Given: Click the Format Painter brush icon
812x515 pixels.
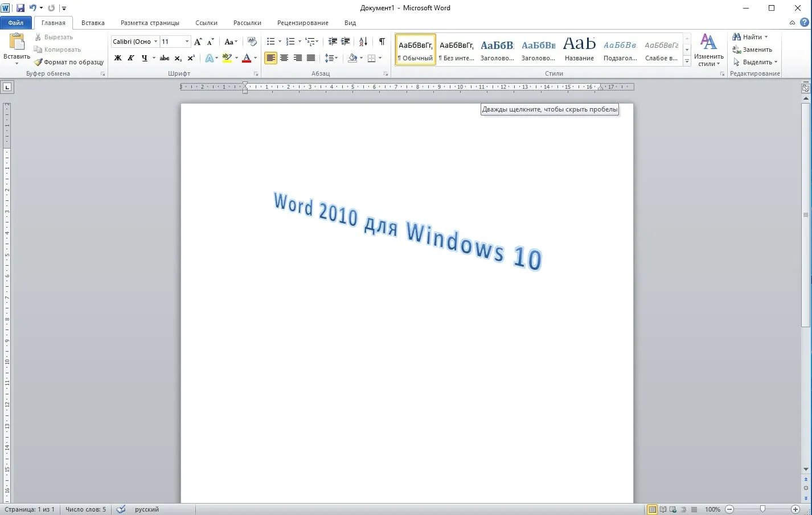Looking at the screenshot, I should coord(38,62).
